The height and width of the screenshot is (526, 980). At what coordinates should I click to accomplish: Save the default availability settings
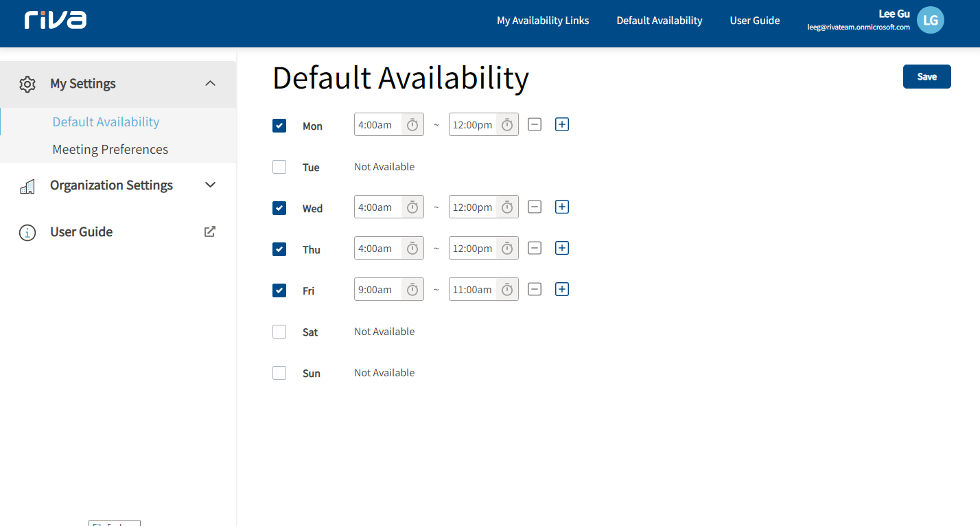coord(926,76)
